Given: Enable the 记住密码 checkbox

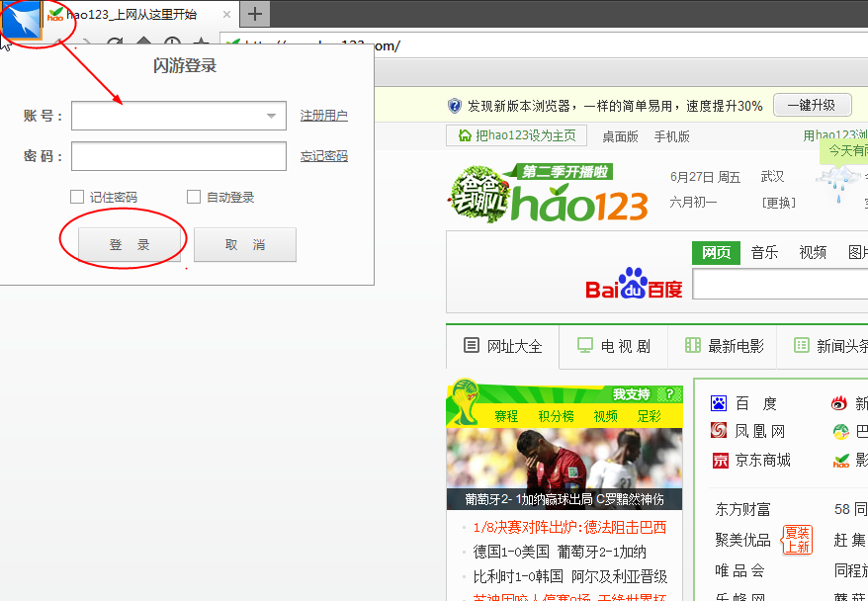Looking at the screenshot, I should tap(77, 197).
